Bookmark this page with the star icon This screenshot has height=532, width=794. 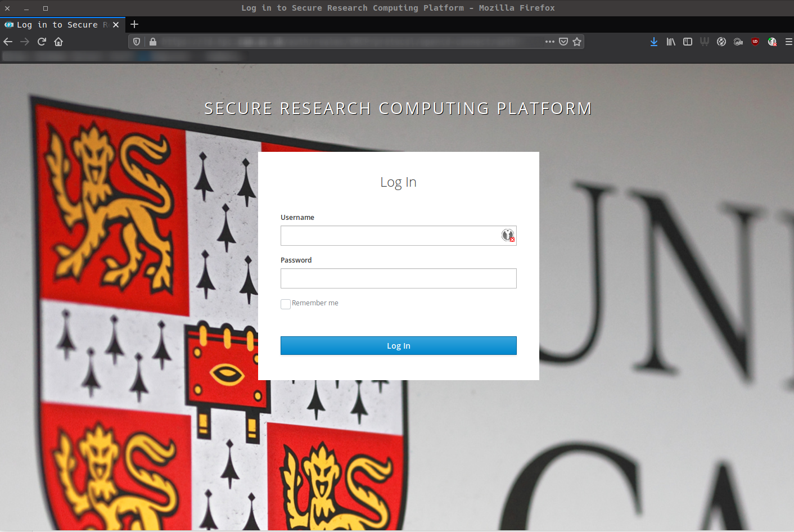coord(577,42)
